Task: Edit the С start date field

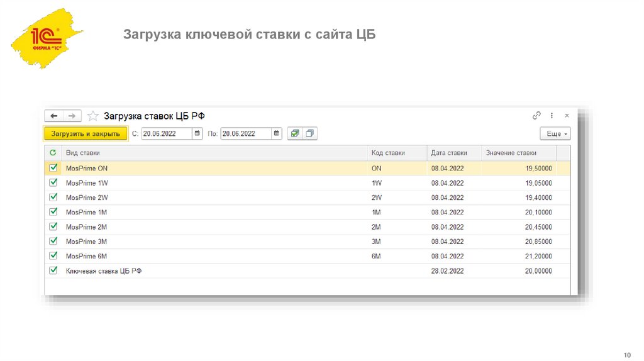Action: [166, 133]
